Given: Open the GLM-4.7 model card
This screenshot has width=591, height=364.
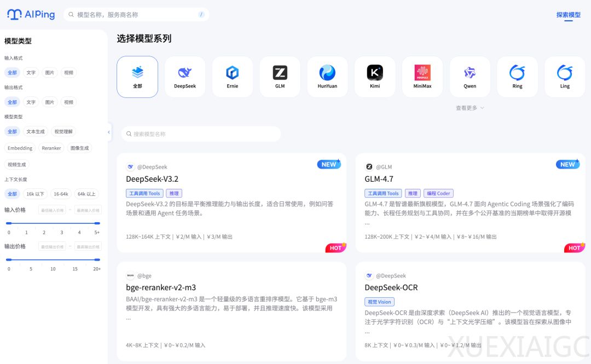Looking at the screenshot, I should (x=471, y=203).
